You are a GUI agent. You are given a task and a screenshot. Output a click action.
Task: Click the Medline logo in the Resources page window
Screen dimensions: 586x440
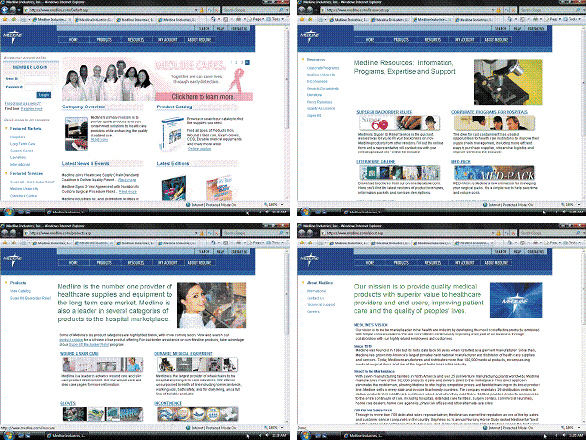point(309,37)
